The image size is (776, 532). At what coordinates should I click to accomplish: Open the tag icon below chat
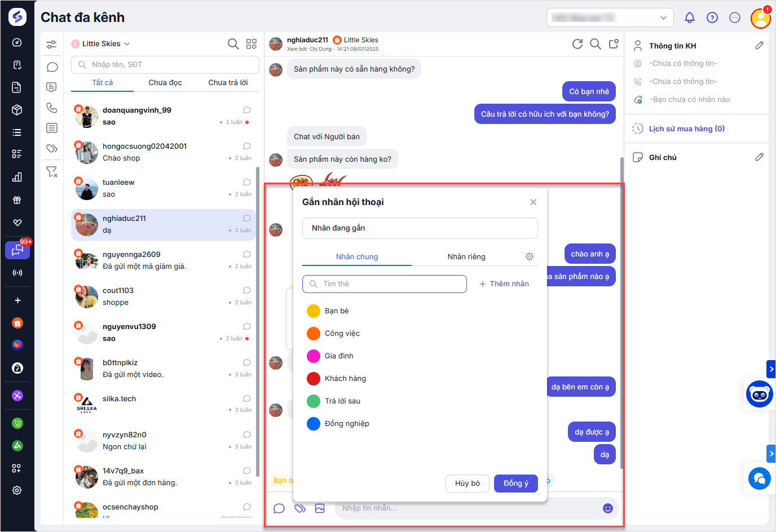300,508
